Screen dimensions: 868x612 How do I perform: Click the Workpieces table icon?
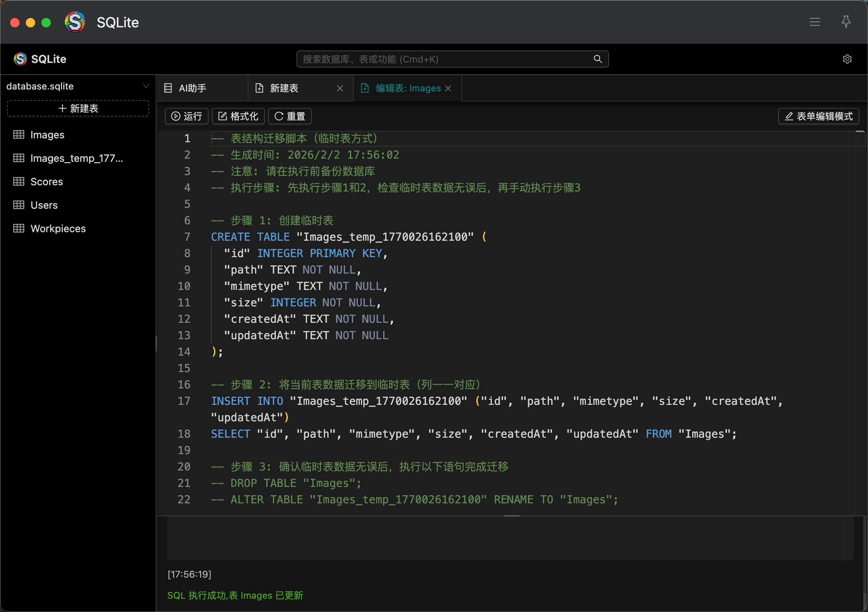tap(19, 229)
